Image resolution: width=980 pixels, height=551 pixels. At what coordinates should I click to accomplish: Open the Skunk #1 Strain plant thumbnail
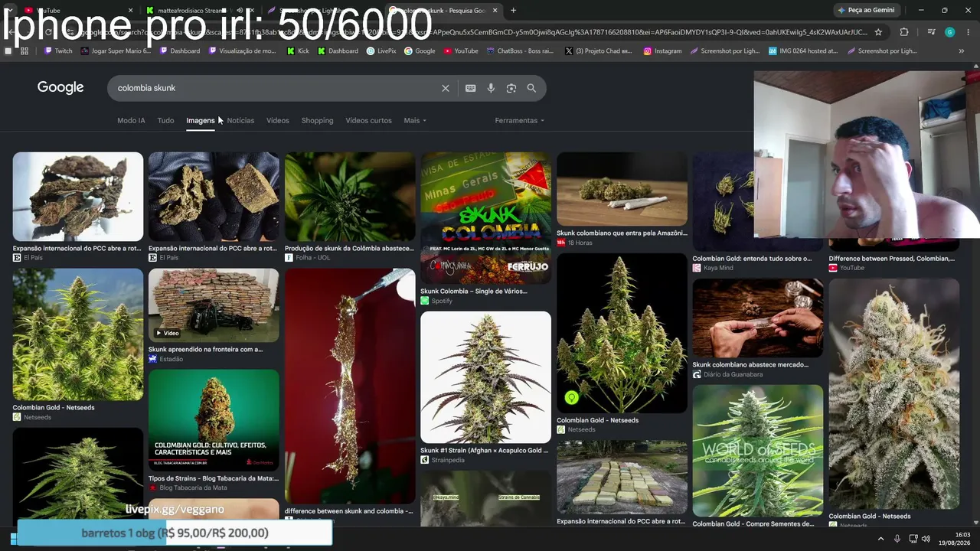[485, 377]
